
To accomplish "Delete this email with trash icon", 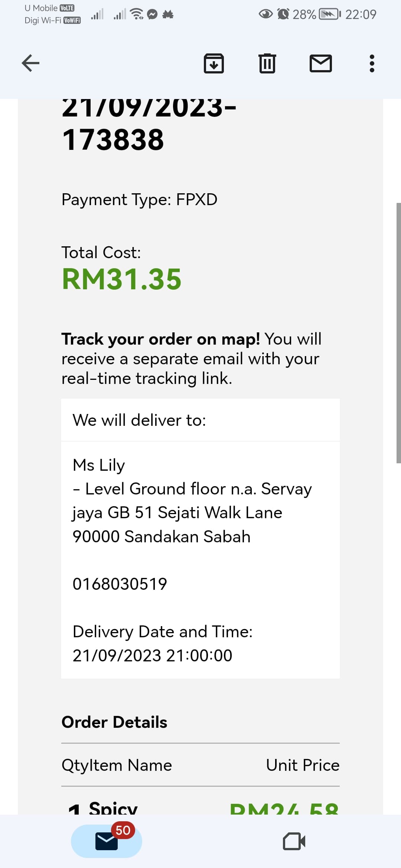I will click(267, 63).
